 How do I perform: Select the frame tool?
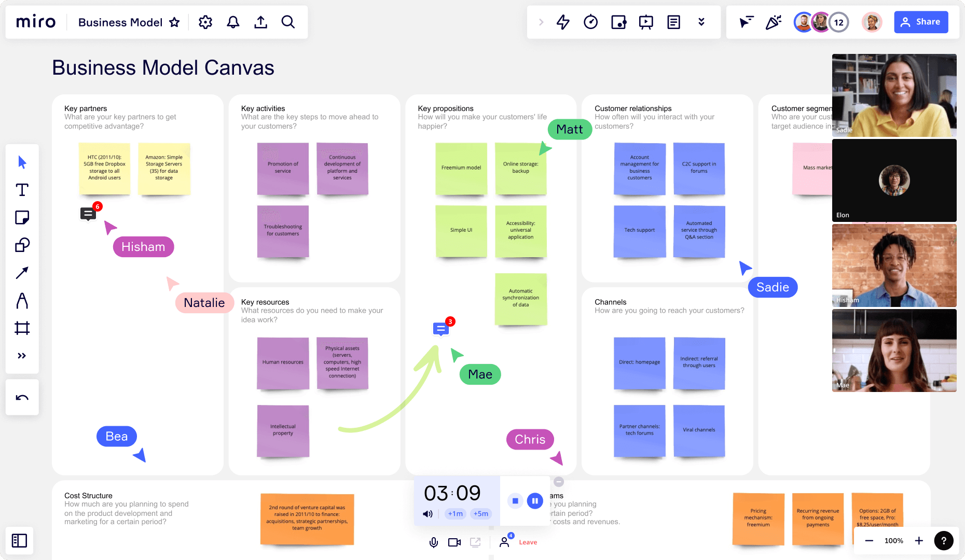point(22,328)
